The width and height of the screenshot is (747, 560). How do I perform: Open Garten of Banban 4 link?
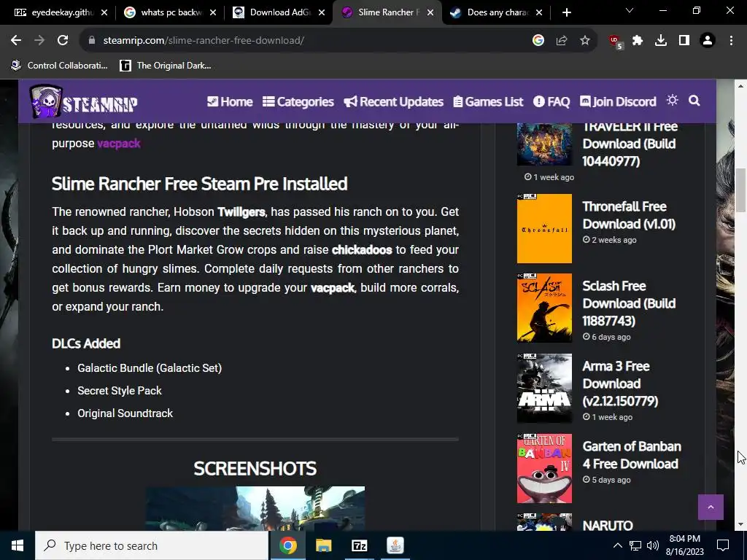click(x=632, y=455)
